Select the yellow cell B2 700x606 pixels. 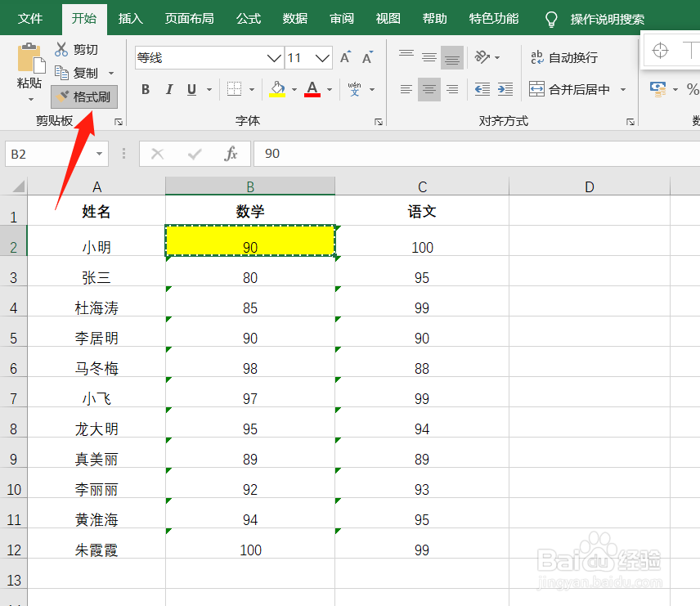click(250, 240)
